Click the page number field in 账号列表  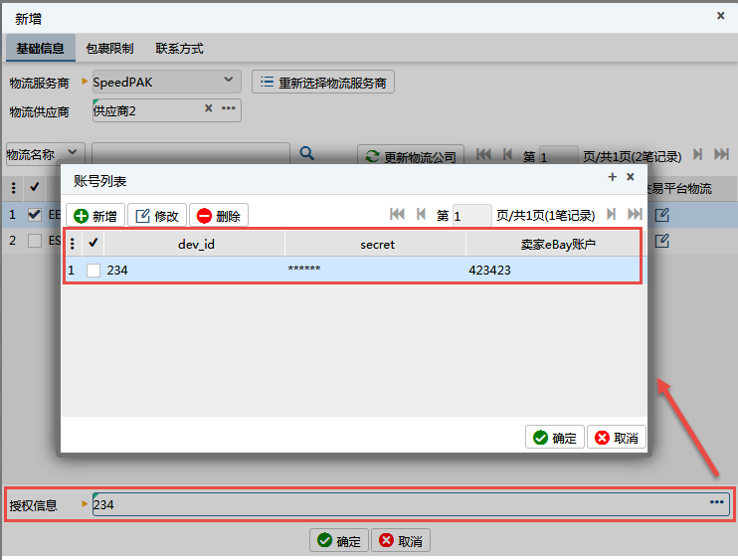point(471,216)
